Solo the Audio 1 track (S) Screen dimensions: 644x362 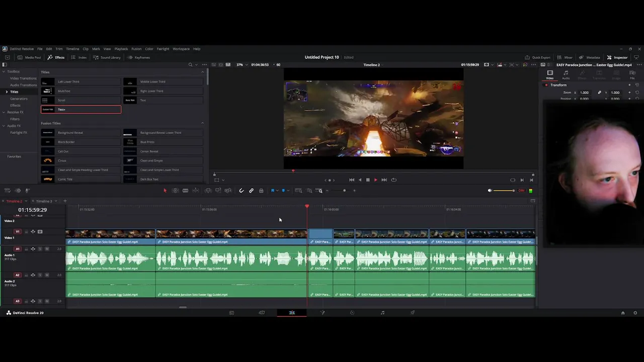pyautogui.click(x=40, y=249)
